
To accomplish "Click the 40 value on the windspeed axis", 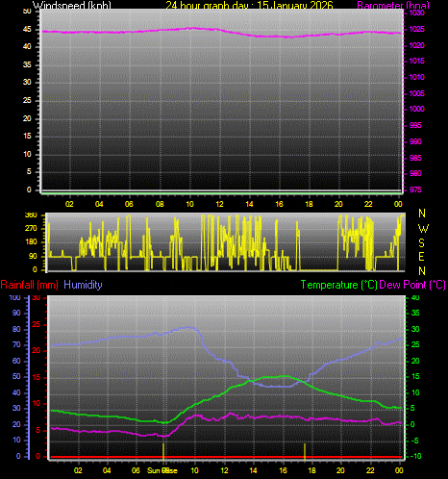I will [x=27, y=47].
